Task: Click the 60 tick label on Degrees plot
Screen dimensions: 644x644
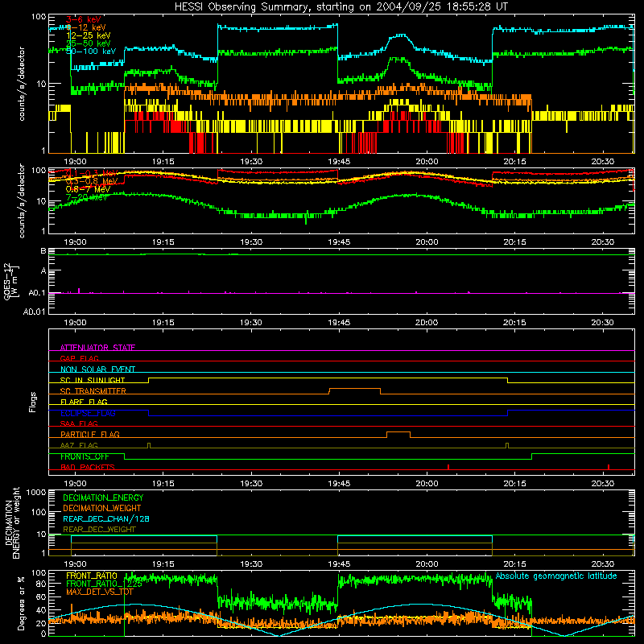Action: (x=41, y=597)
